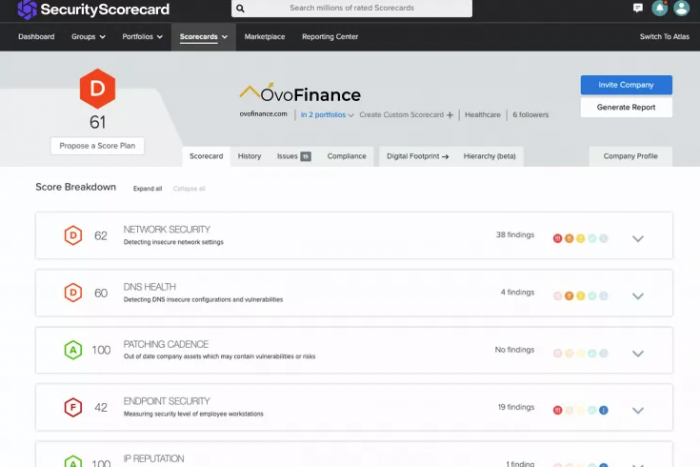
Task: Click the DNS HEALTH heading
Action: [150, 287]
